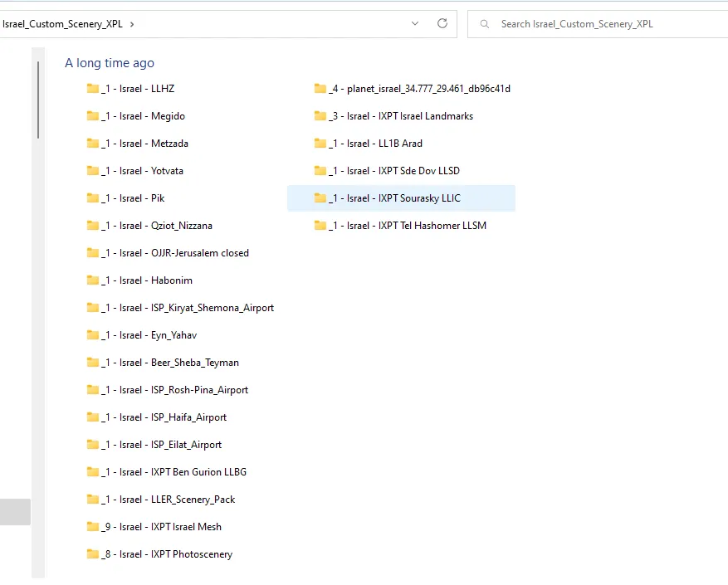Click the refresh icon in address bar
The image size is (728, 585).
click(x=442, y=23)
